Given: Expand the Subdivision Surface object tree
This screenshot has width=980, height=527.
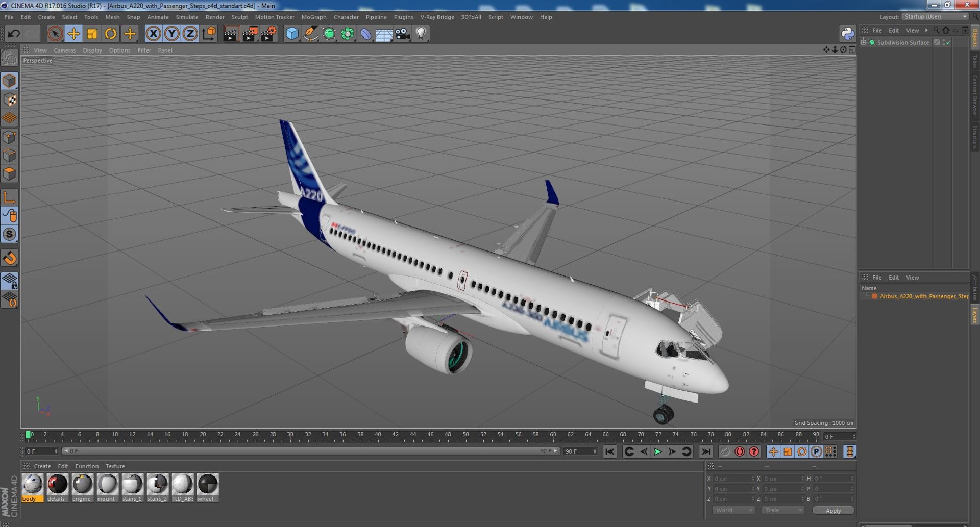Looking at the screenshot, I should coord(864,42).
